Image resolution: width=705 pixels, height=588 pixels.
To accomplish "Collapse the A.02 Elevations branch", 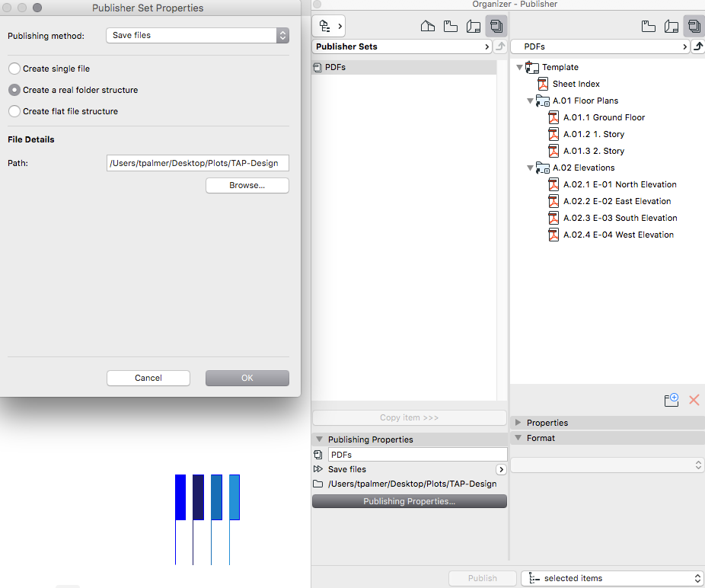I will point(530,168).
